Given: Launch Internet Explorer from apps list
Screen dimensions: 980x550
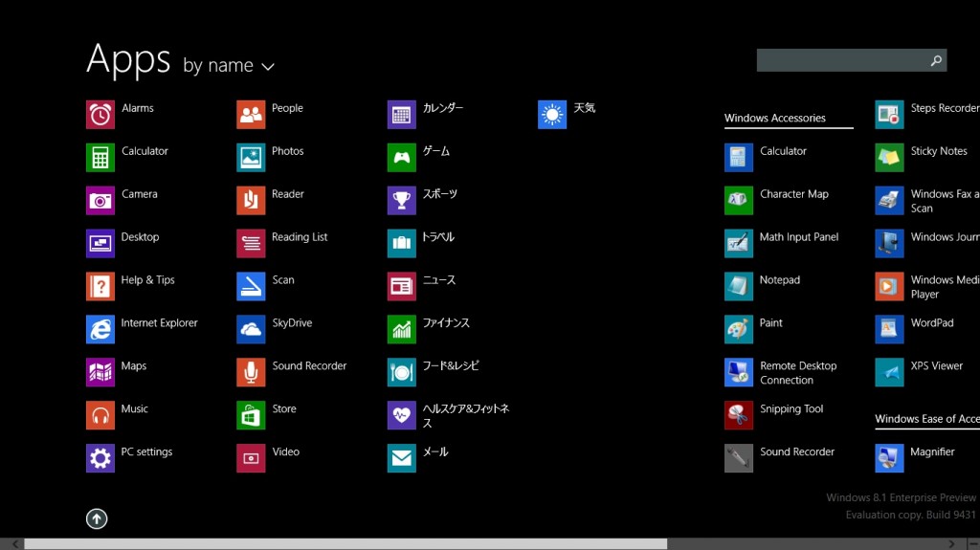Looking at the screenshot, I should [x=100, y=329].
